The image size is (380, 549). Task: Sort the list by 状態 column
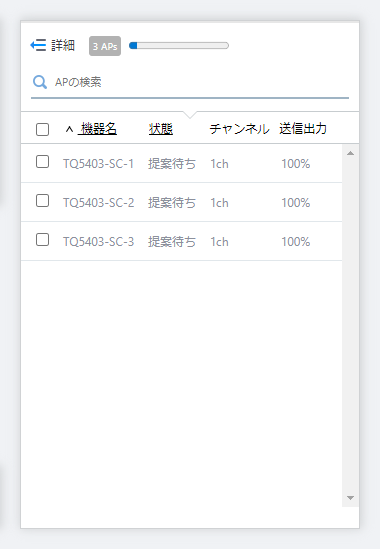coord(161,129)
